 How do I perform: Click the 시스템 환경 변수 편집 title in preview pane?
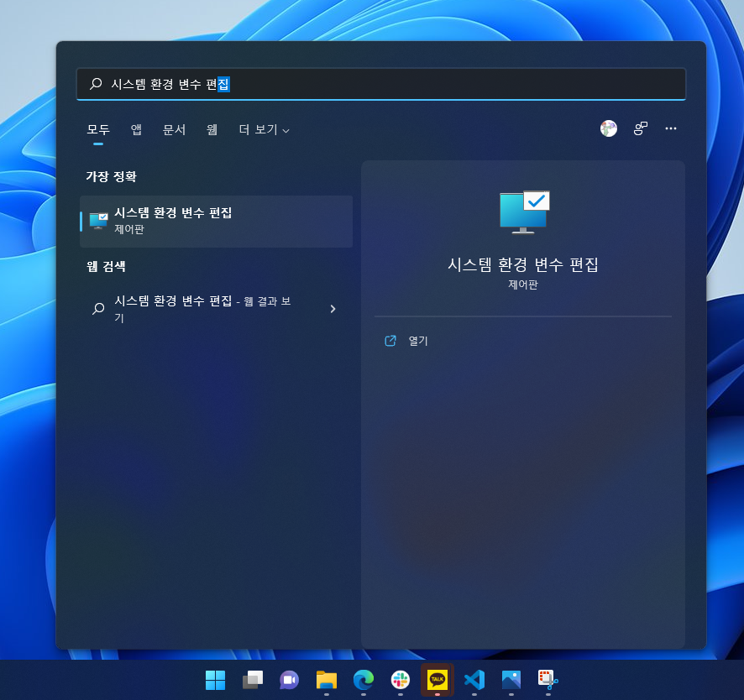tap(523, 264)
